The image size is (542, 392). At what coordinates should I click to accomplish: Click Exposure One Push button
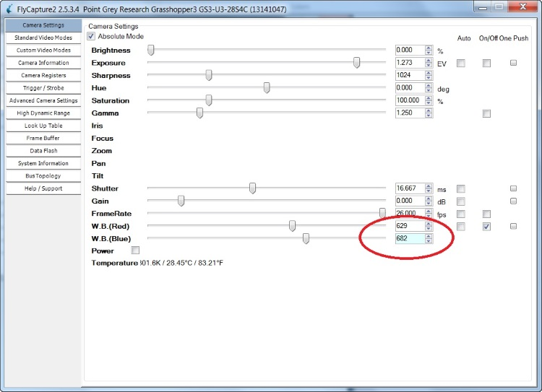click(x=513, y=63)
